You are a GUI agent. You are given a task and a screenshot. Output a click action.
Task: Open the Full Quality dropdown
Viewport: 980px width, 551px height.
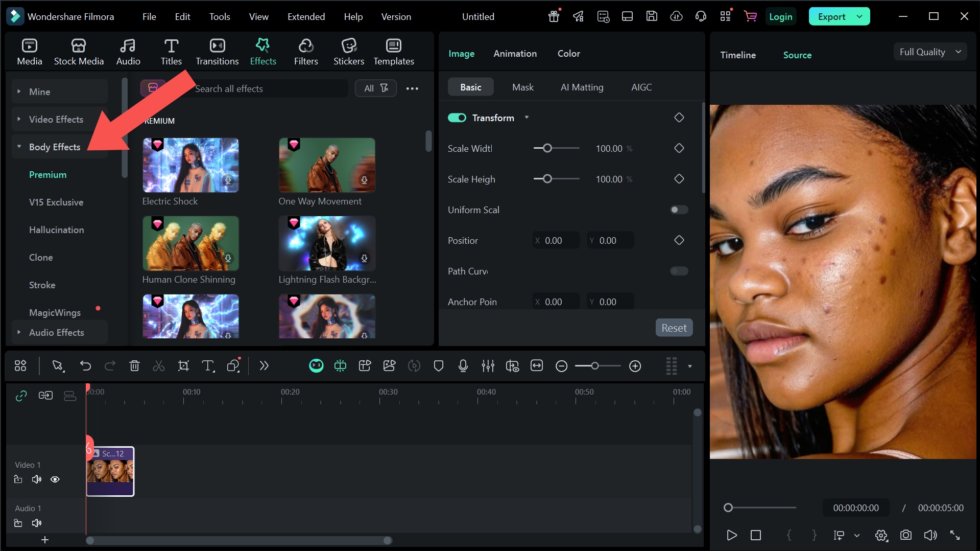pos(930,52)
